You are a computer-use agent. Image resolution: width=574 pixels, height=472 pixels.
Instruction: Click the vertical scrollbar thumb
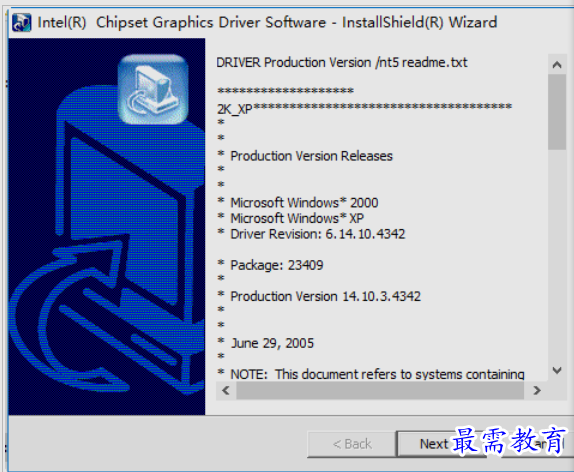557,112
